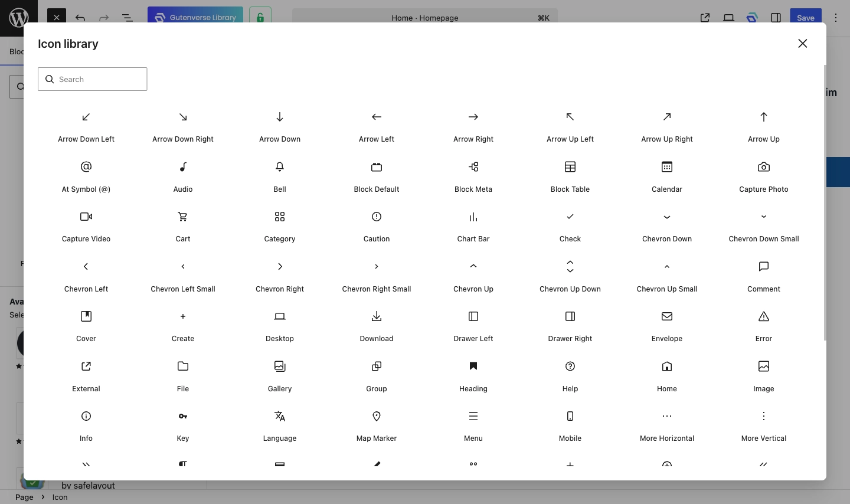Pick the More Vertical icon
The height and width of the screenshot is (504, 850).
click(763, 417)
